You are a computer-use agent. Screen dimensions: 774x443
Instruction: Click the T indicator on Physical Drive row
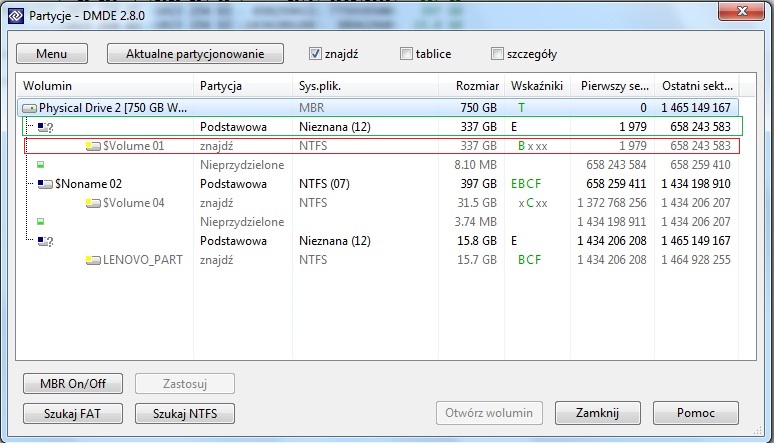click(x=521, y=108)
